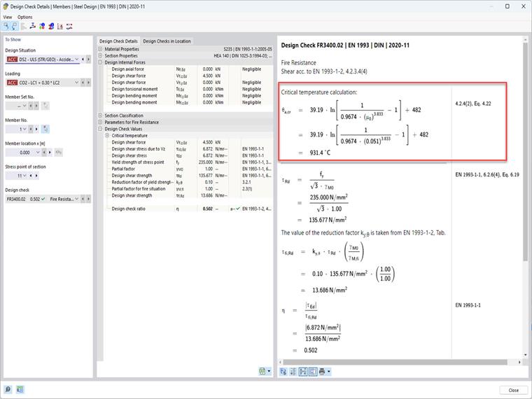Viewport: 532px width, 399px height.
Task: Open the Member location x dropdown
Action: (38, 153)
